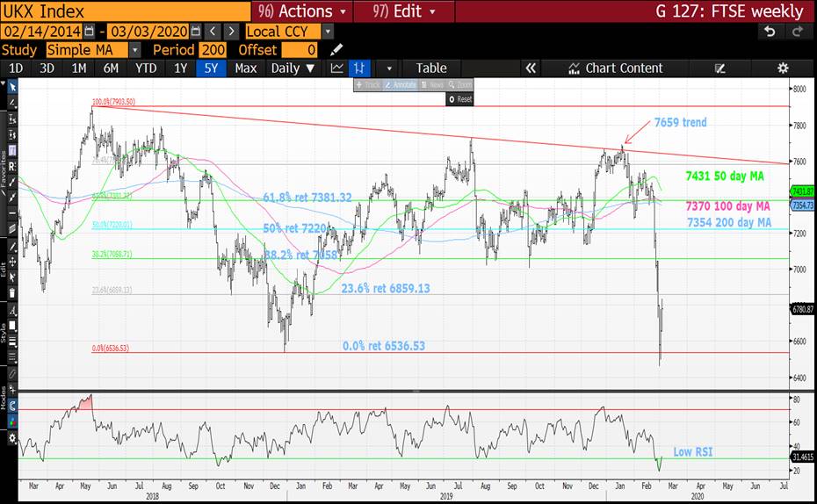Click the trash delete tool in Edit section
The width and height of the screenshot is (817, 504).
[12, 293]
